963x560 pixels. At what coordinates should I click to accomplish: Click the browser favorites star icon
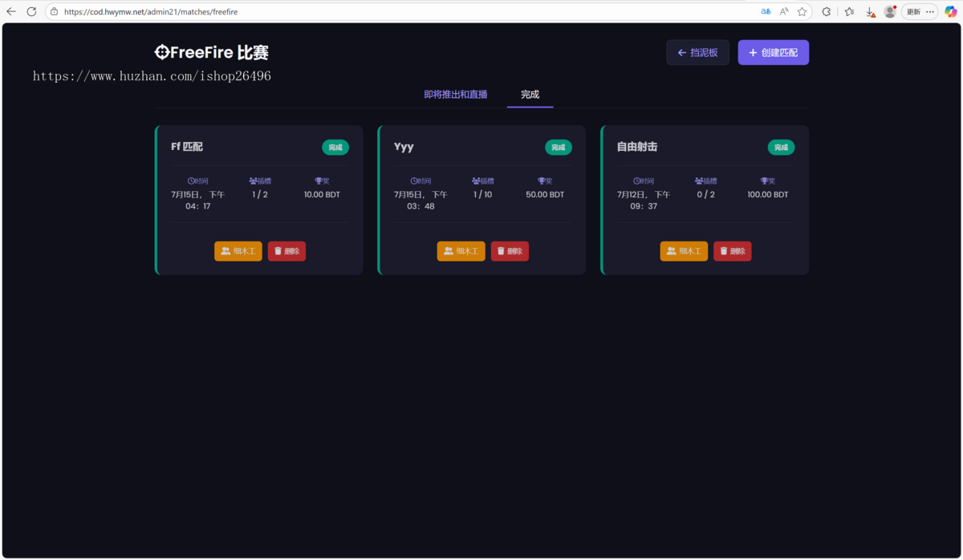pyautogui.click(x=802, y=11)
